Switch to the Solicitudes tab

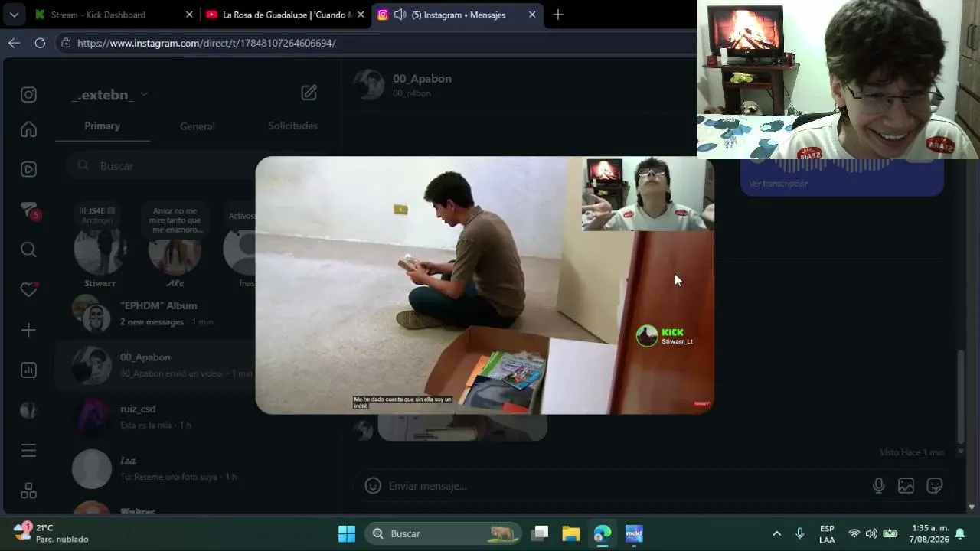(x=293, y=126)
